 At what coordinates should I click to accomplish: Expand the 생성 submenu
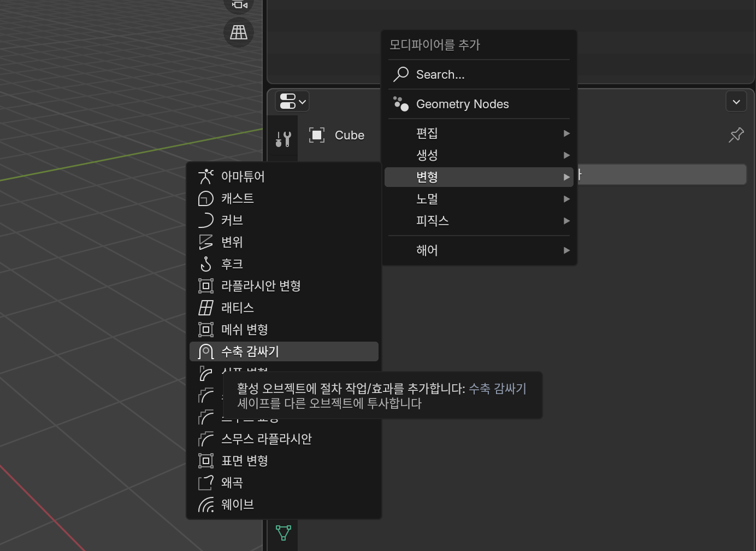pos(479,155)
